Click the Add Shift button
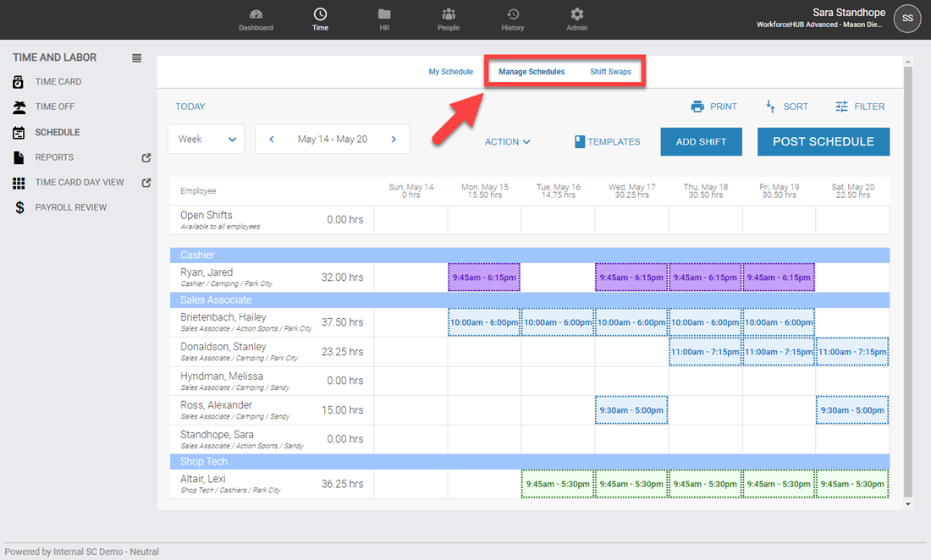Screen dimensions: 931x560 coord(701,142)
